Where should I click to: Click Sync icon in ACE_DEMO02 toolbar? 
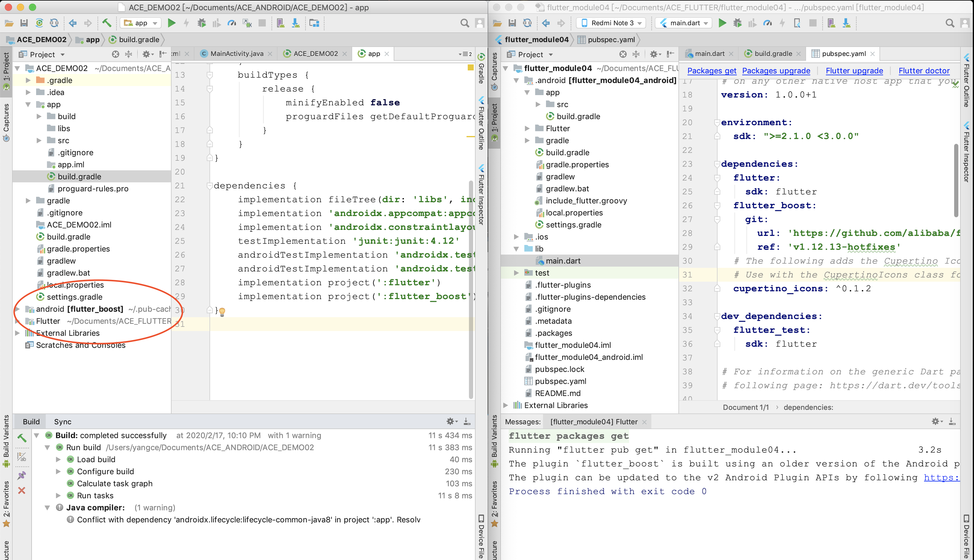click(x=54, y=23)
